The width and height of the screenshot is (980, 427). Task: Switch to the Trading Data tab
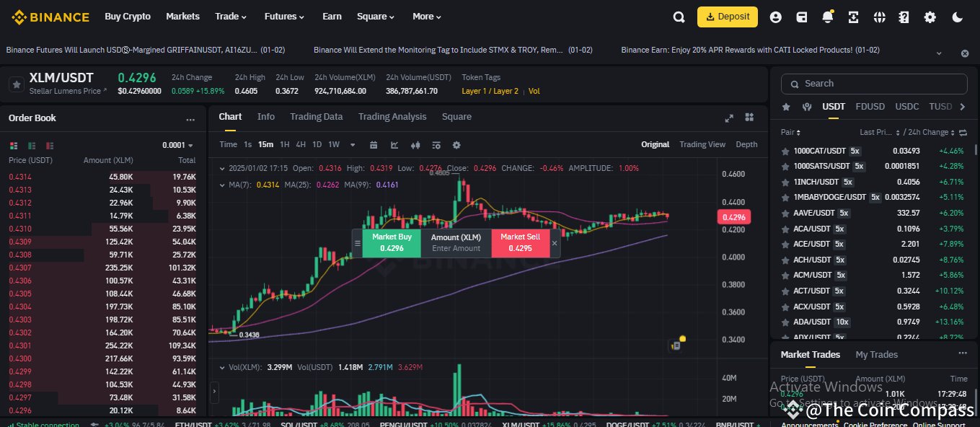point(316,117)
